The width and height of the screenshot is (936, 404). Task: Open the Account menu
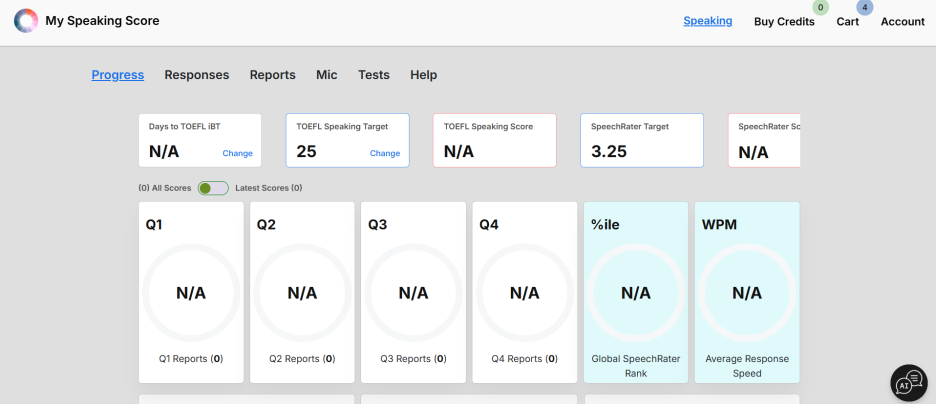pos(903,21)
